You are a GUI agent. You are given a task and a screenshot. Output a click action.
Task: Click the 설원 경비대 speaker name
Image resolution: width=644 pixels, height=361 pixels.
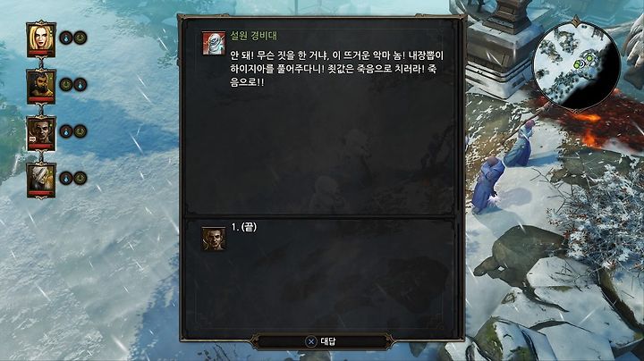point(253,37)
